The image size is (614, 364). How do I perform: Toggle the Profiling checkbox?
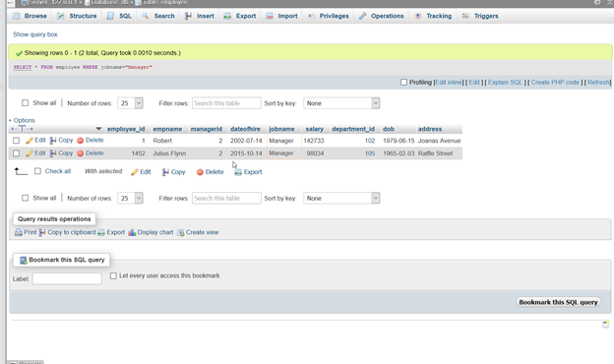403,83
